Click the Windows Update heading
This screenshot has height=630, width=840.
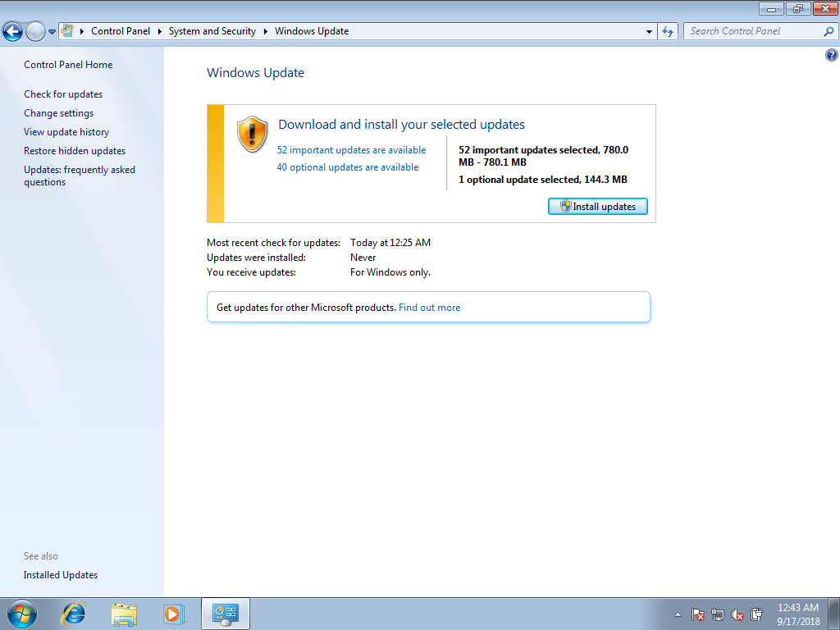pos(256,73)
